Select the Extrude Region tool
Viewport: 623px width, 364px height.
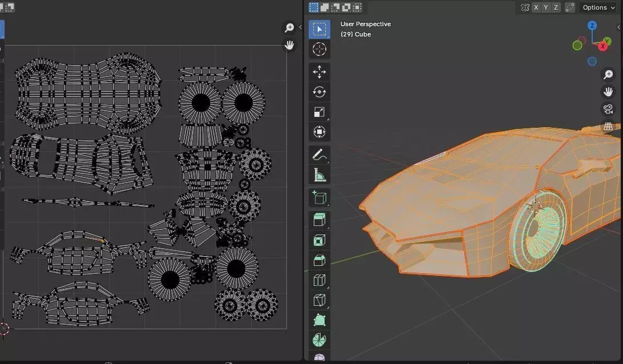coord(319,220)
